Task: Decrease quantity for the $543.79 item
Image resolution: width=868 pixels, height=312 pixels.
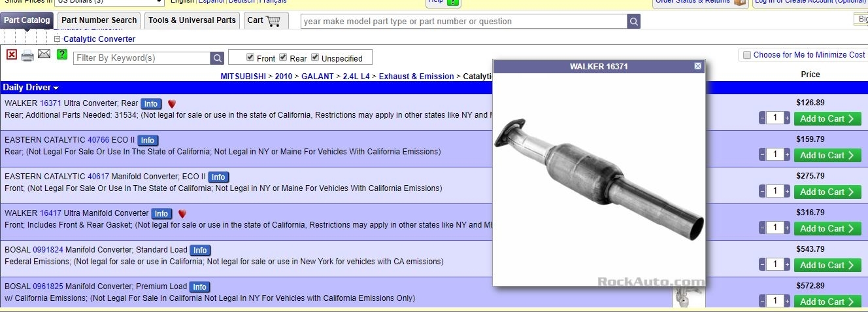Action: pyautogui.click(x=762, y=265)
